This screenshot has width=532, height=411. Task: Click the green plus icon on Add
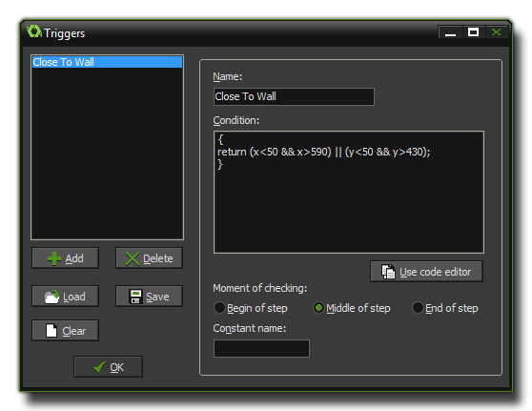pos(54,258)
